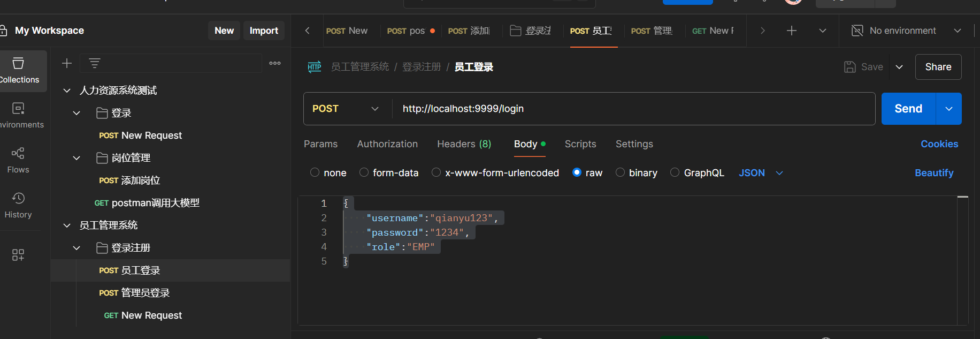Switch to the Params tab
This screenshot has width=980, height=339.
pos(320,144)
